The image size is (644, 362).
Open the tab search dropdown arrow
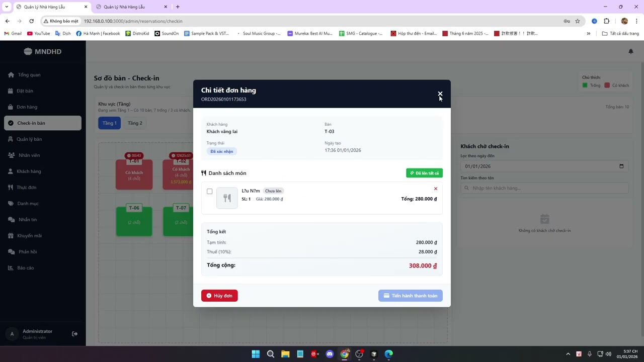tap(7, 7)
